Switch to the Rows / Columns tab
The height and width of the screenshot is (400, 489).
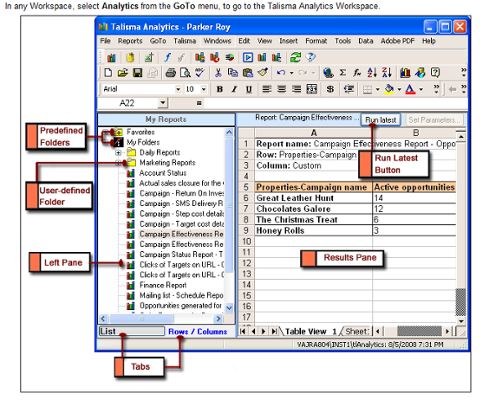(197, 332)
